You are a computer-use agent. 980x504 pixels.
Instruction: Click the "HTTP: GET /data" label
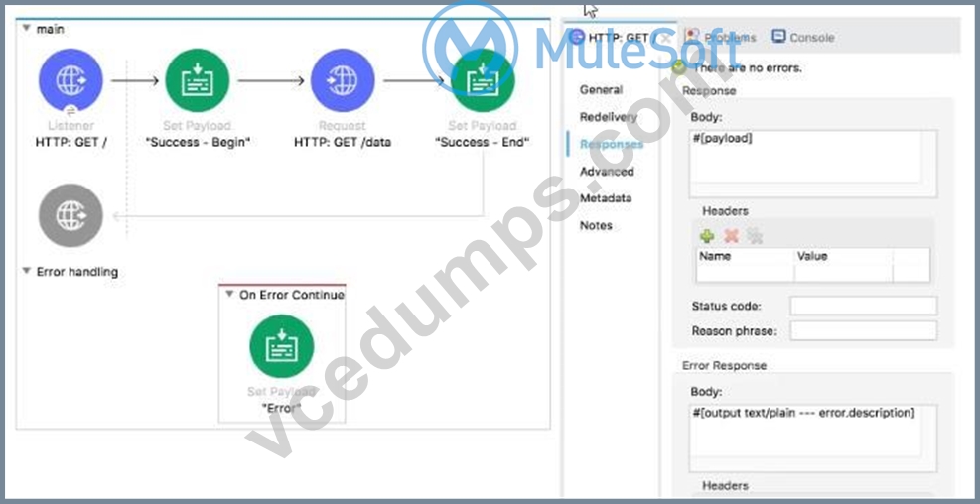point(343,143)
